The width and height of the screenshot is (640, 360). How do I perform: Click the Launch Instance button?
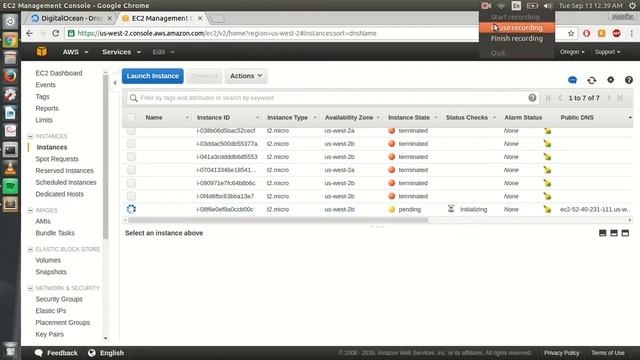coord(153,76)
